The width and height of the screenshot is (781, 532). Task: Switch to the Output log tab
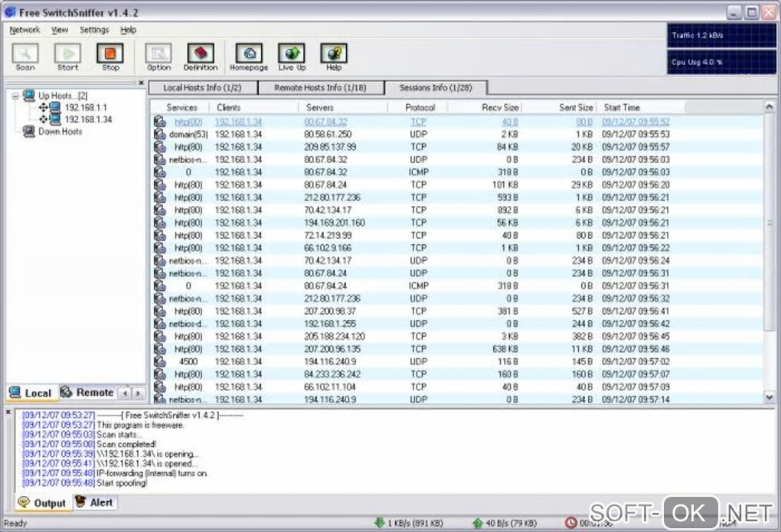pyautogui.click(x=42, y=503)
